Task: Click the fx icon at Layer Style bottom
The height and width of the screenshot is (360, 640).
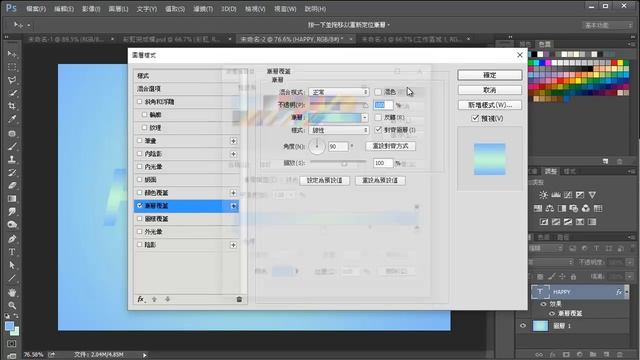Action: point(141,299)
